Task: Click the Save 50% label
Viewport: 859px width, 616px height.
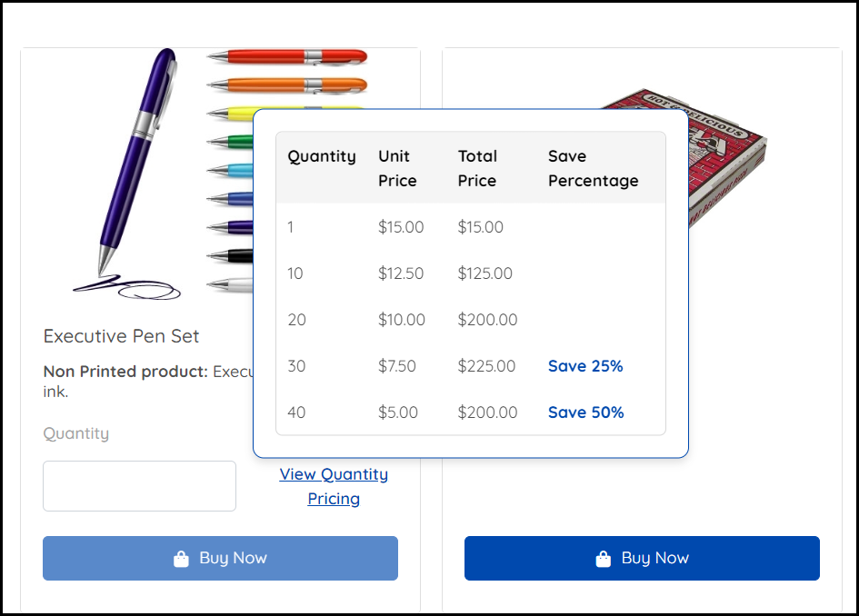Action: [x=585, y=412]
